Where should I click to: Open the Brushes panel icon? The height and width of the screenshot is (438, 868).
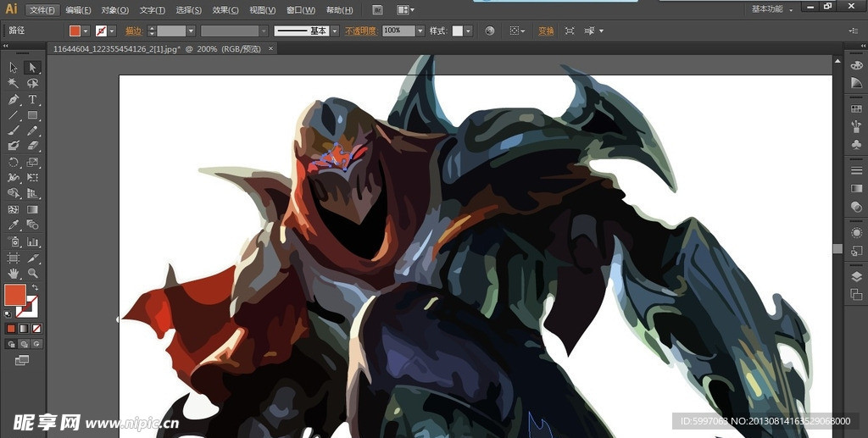(856, 126)
